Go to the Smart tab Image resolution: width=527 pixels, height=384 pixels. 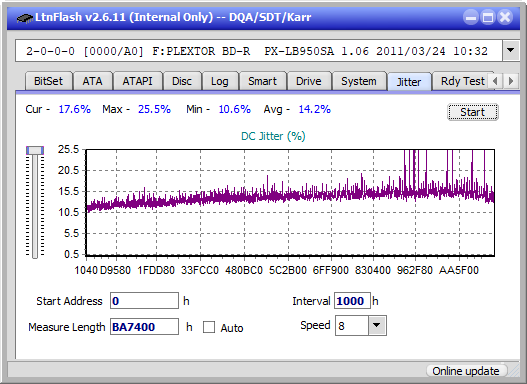tap(262, 81)
